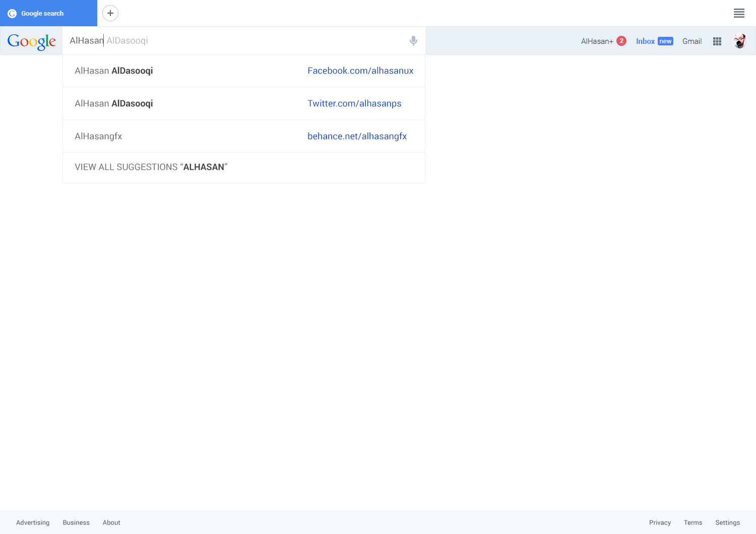Open the hamburger menu icon

(x=739, y=13)
